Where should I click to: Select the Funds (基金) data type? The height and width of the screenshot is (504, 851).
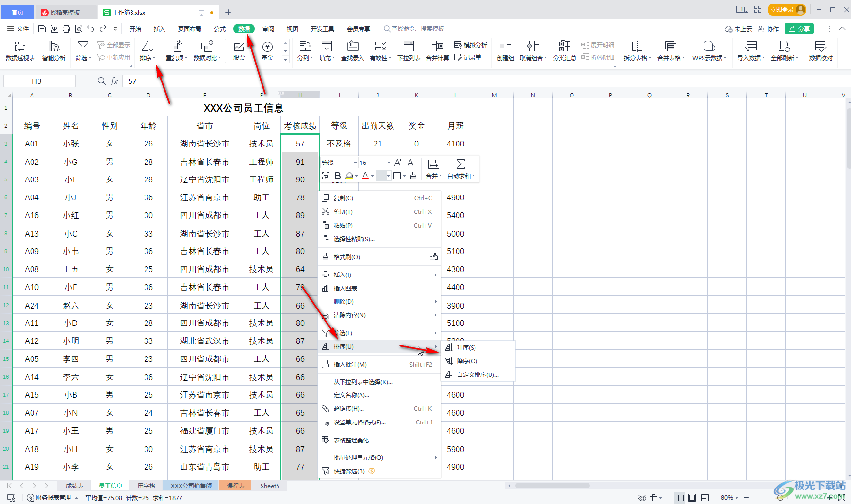[x=267, y=51]
